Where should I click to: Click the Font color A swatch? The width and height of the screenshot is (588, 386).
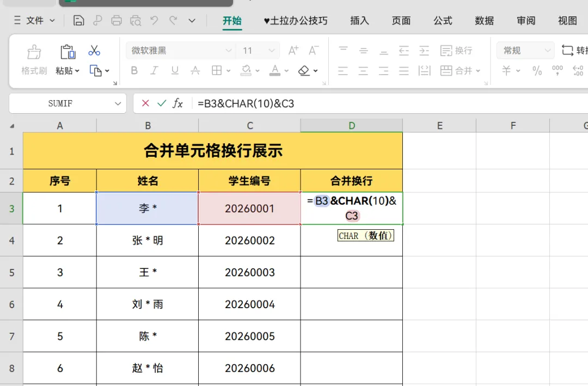[275, 71]
